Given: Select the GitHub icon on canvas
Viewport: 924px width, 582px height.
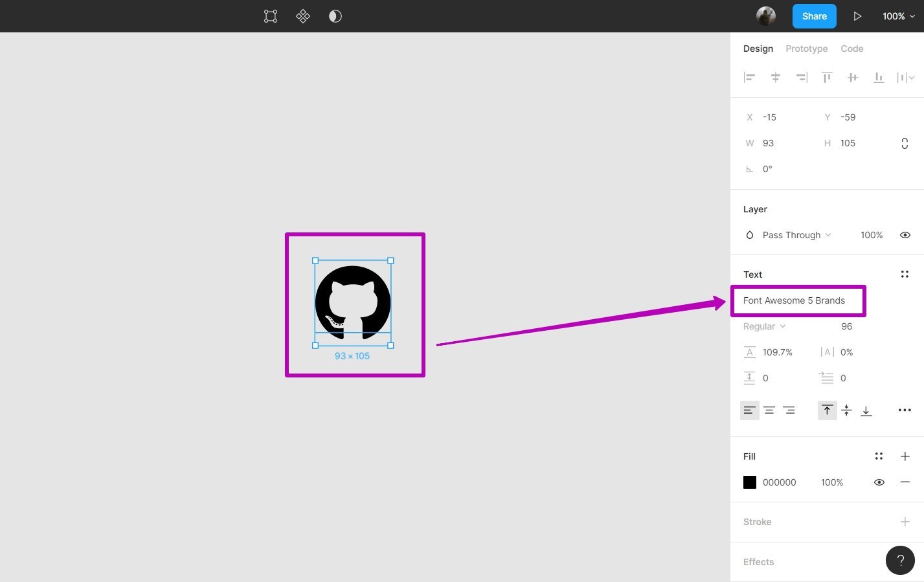Looking at the screenshot, I should (x=353, y=302).
